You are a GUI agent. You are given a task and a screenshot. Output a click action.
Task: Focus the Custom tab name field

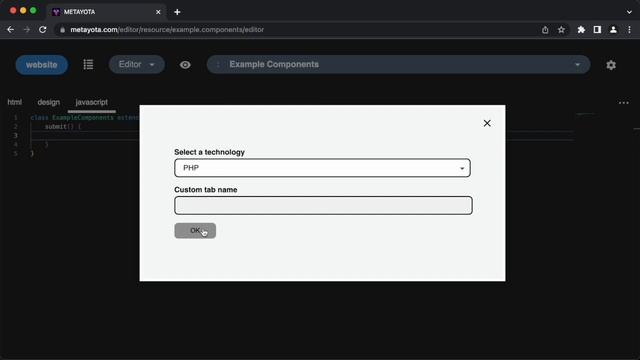323,205
